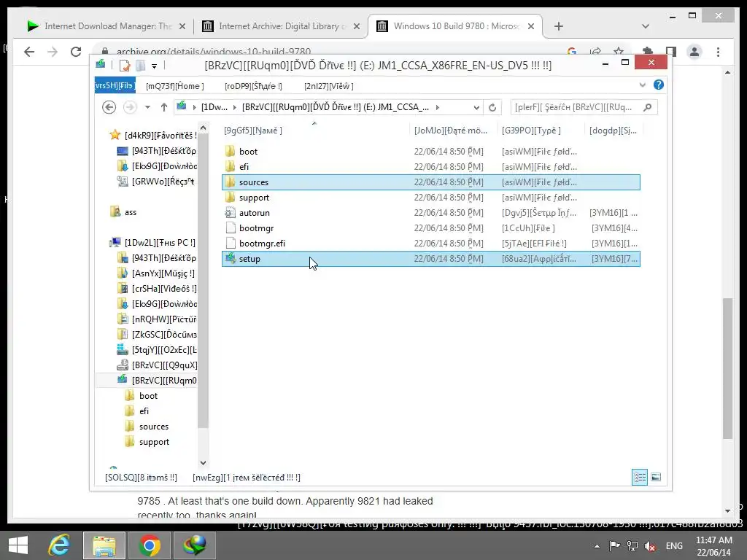Screen dimensions: 747x560
Task: Close the Windows 10 Build 9780 tab
Action: click(532, 27)
